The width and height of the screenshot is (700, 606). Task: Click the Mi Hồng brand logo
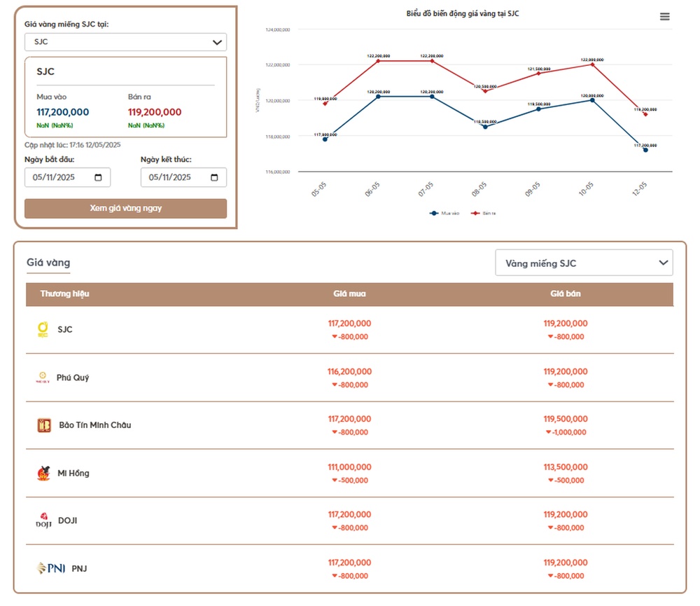pos(43,473)
